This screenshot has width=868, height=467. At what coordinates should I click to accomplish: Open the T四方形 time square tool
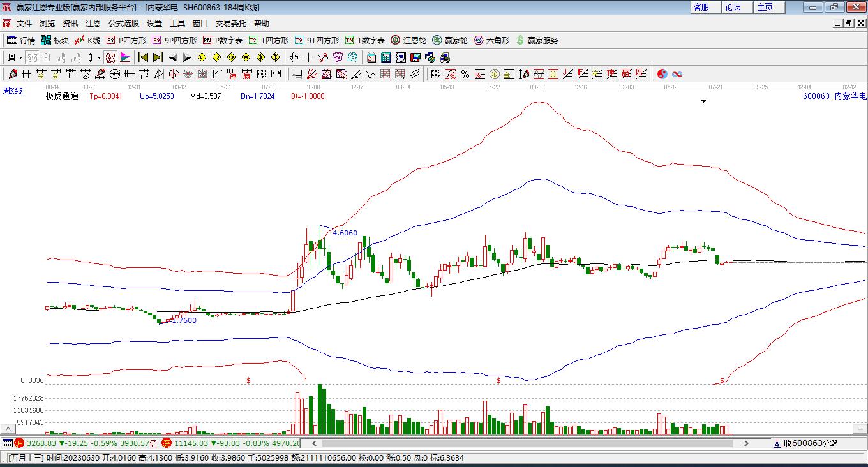[269, 40]
